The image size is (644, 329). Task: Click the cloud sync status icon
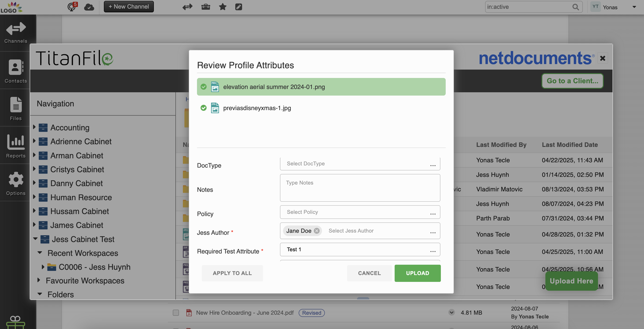[89, 7]
